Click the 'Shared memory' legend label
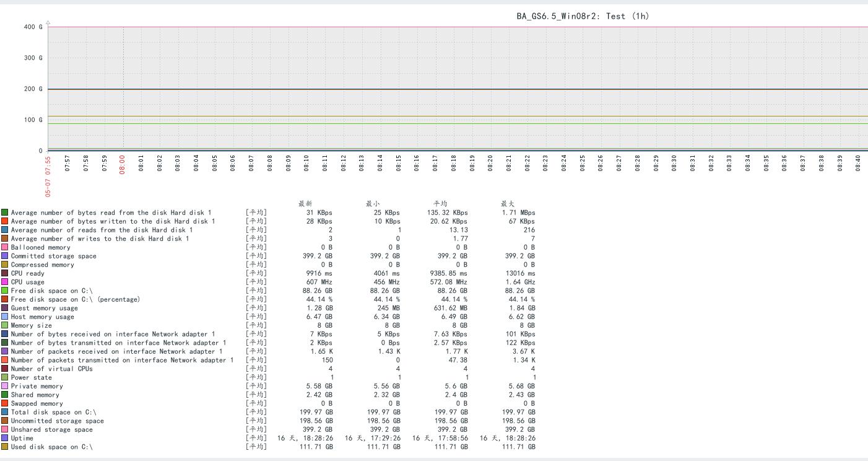This screenshot has width=868, height=461. [x=35, y=395]
